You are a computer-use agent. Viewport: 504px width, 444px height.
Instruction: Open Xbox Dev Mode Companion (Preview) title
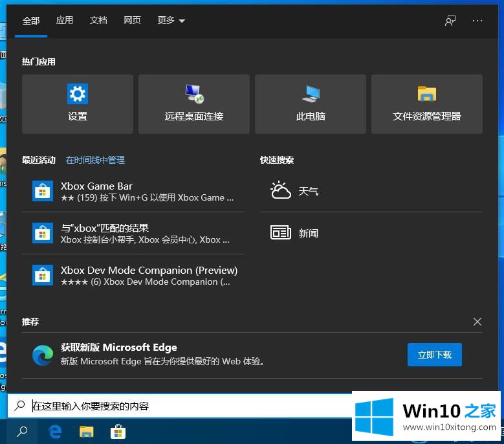(149, 271)
